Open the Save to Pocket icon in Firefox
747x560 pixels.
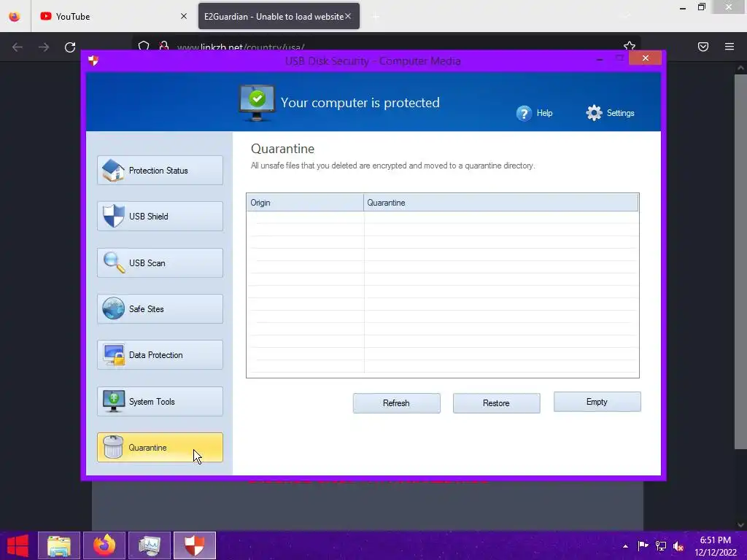[x=703, y=47]
